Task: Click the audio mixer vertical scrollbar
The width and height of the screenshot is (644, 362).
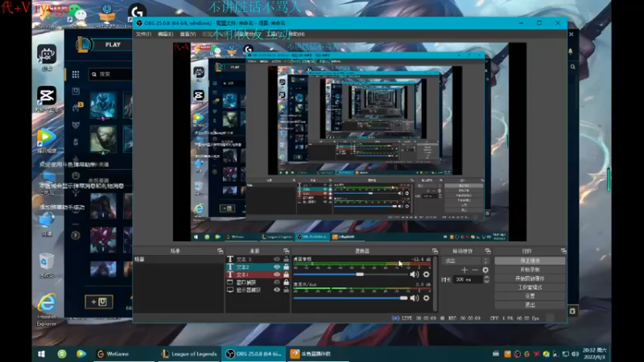Action: click(435, 283)
